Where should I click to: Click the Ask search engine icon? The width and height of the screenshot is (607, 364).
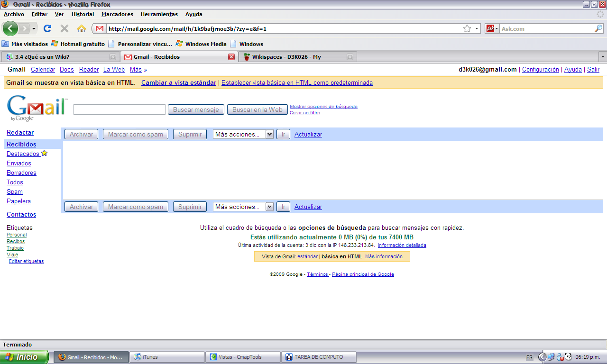point(490,28)
